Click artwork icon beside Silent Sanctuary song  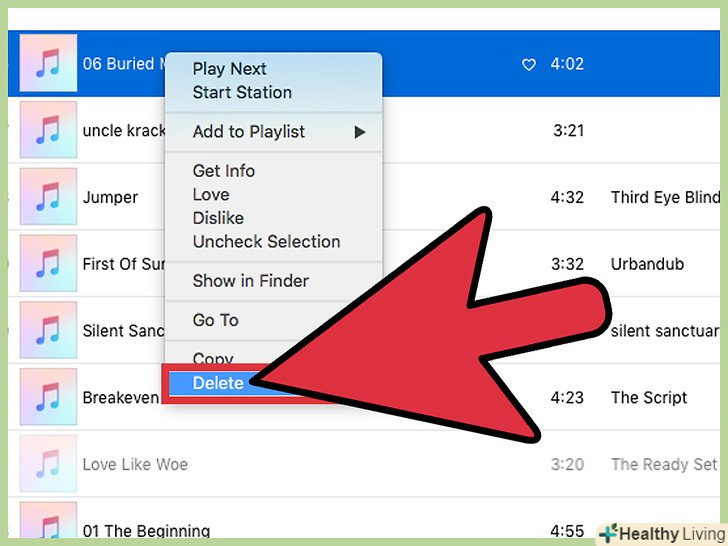pos(48,331)
